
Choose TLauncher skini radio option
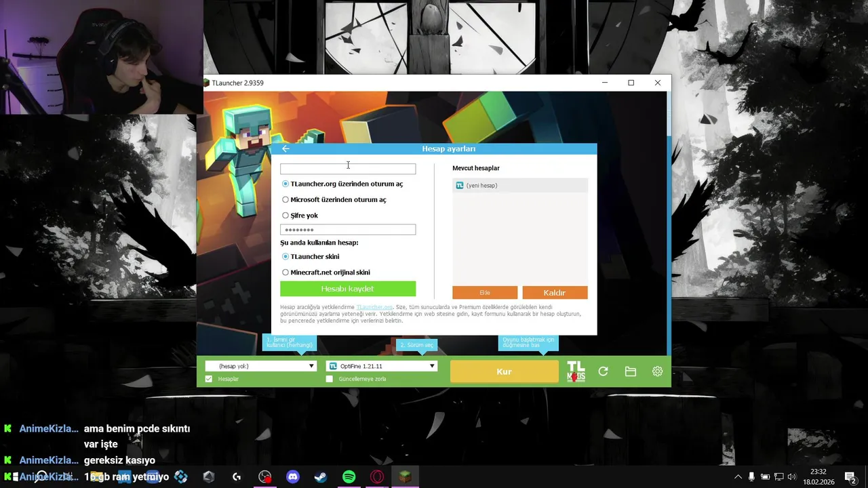311,257
